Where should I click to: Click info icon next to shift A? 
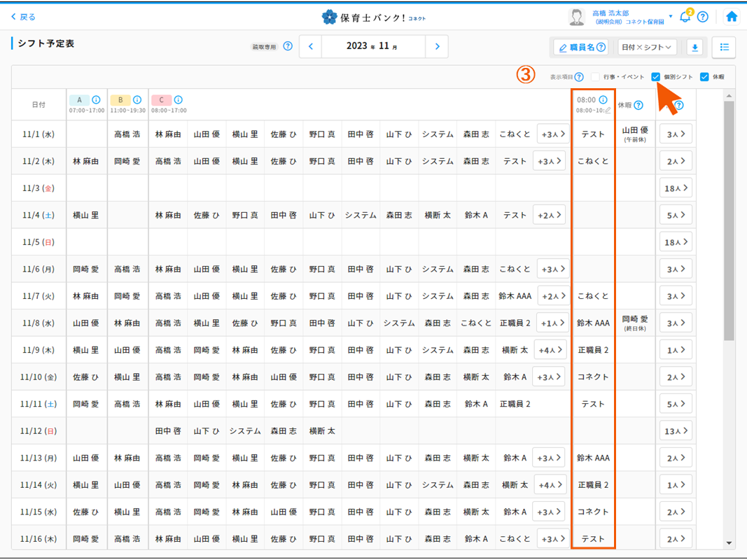click(x=97, y=100)
